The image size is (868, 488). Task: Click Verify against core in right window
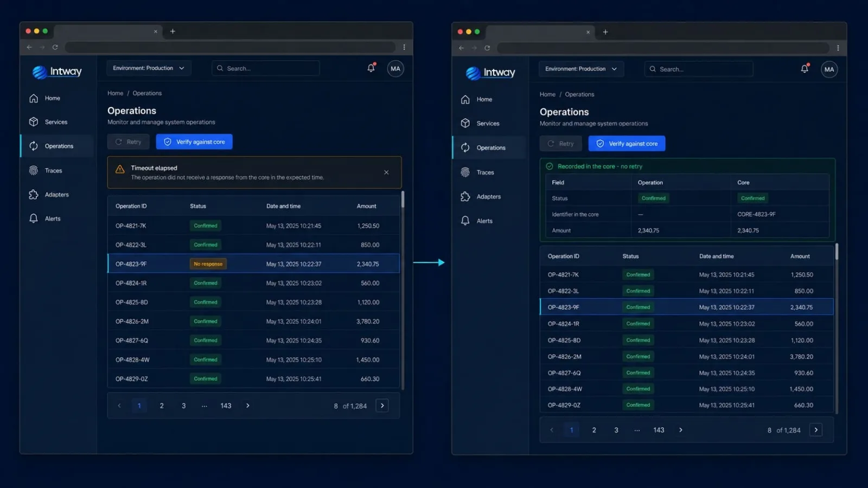pyautogui.click(x=627, y=144)
